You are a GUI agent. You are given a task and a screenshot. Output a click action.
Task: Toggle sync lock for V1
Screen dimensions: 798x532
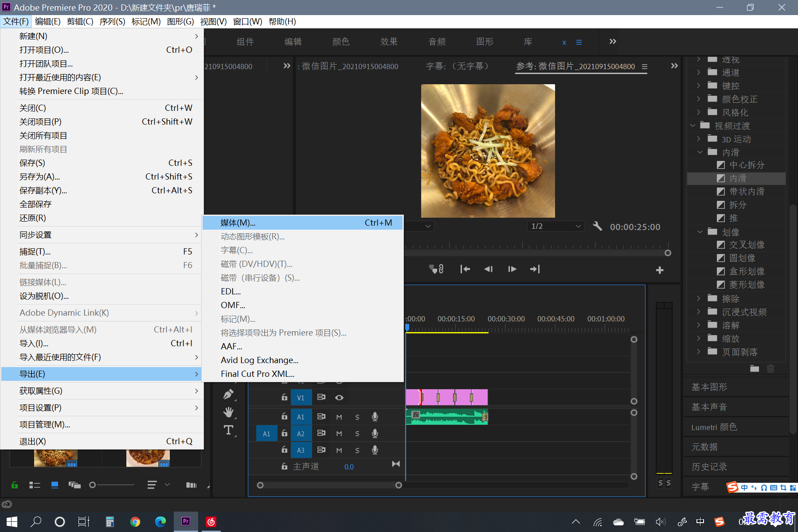321,397
